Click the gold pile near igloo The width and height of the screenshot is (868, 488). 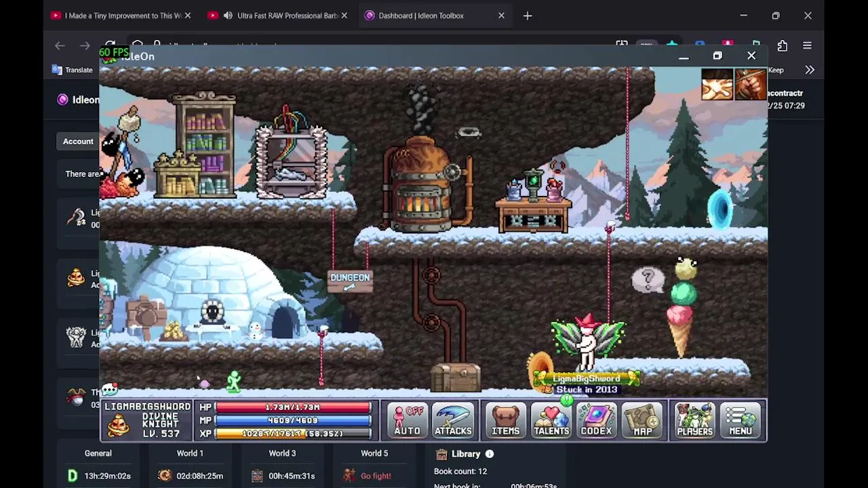174,331
